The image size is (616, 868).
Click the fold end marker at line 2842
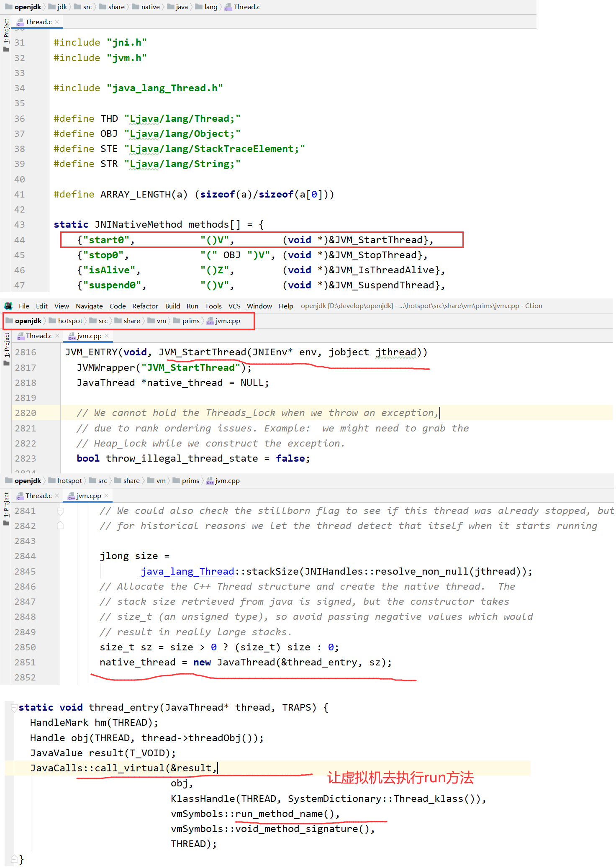click(60, 526)
